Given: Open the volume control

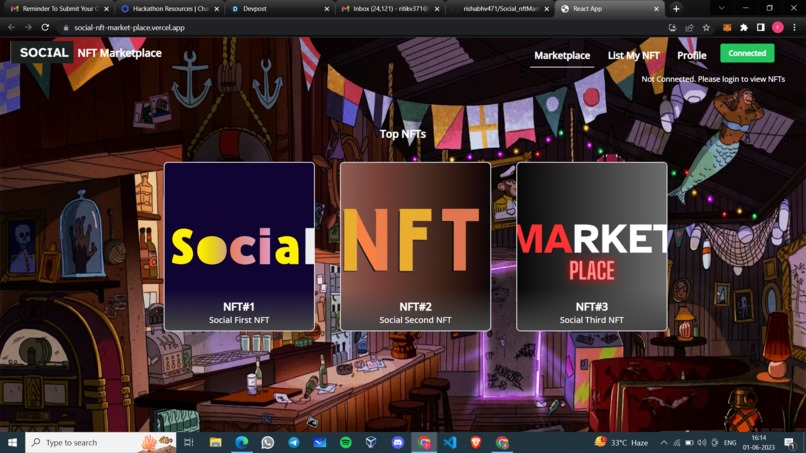Looking at the screenshot, I should tap(702, 443).
